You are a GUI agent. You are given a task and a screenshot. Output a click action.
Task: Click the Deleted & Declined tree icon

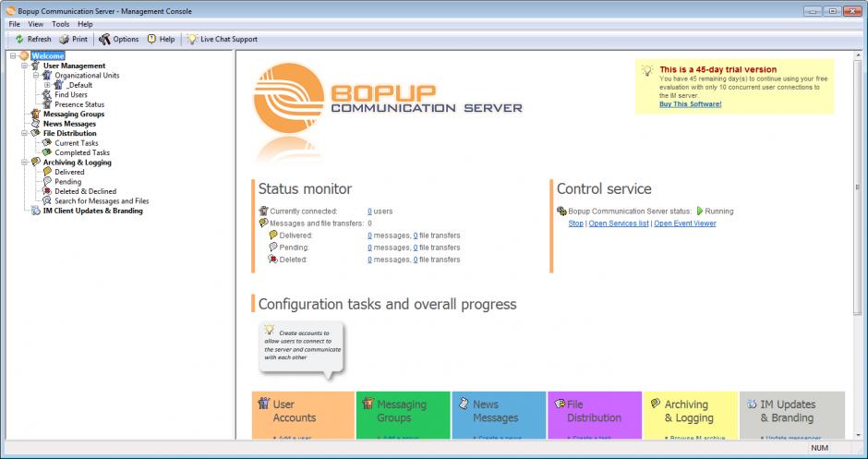pyautogui.click(x=47, y=191)
